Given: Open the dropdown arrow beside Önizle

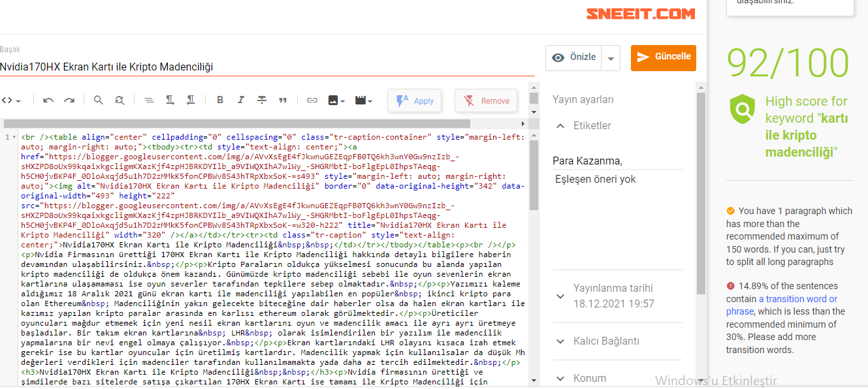Looking at the screenshot, I should (611, 58).
